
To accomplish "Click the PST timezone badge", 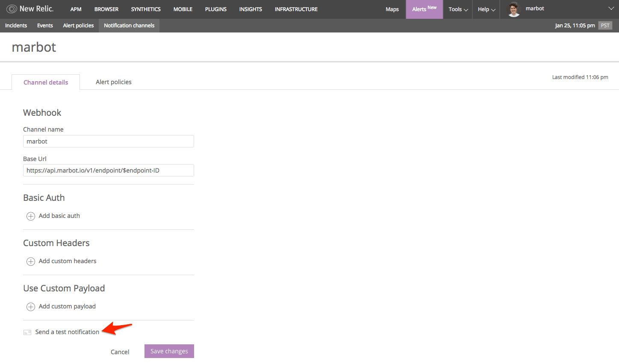I will pyautogui.click(x=605, y=26).
